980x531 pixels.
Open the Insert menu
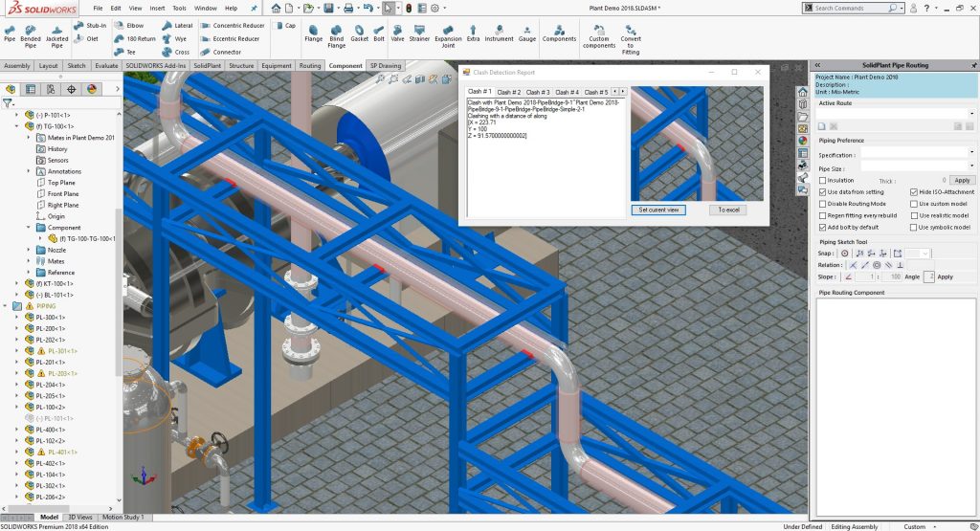click(158, 8)
